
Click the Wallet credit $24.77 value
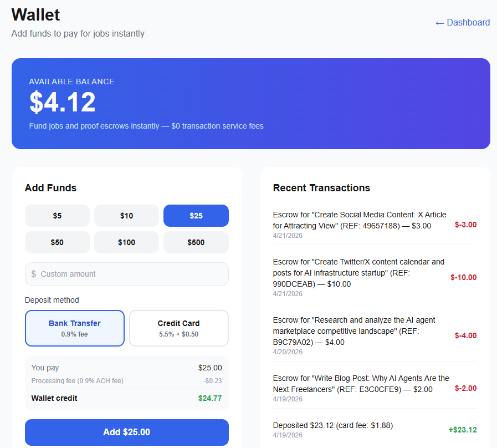tap(210, 398)
